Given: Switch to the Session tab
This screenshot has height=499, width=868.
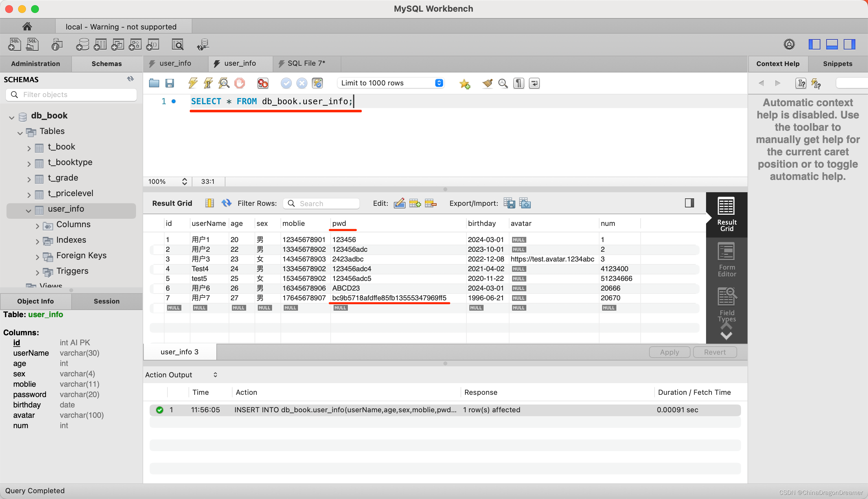Looking at the screenshot, I should tap(107, 301).
